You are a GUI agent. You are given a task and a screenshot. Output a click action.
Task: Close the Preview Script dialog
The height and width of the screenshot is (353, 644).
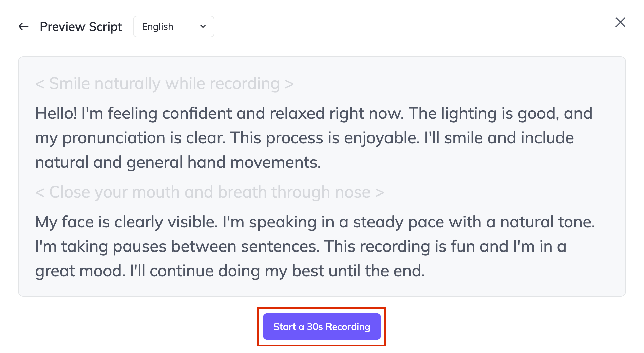tap(620, 22)
